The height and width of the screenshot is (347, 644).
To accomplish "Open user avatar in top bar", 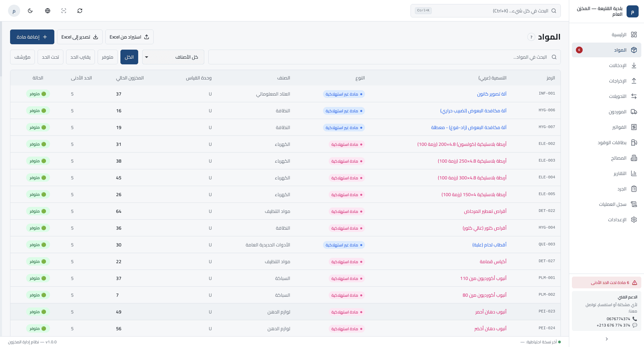I will click(14, 11).
